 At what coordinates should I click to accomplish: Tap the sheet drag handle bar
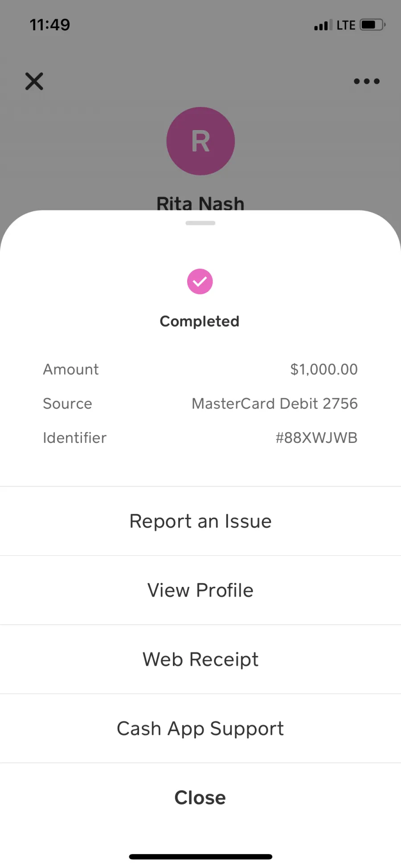[200, 223]
